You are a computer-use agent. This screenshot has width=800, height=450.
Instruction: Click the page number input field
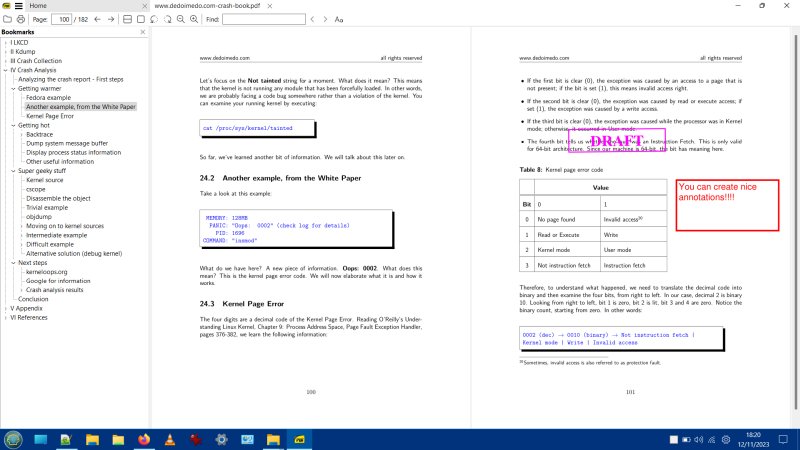(x=62, y=19)
